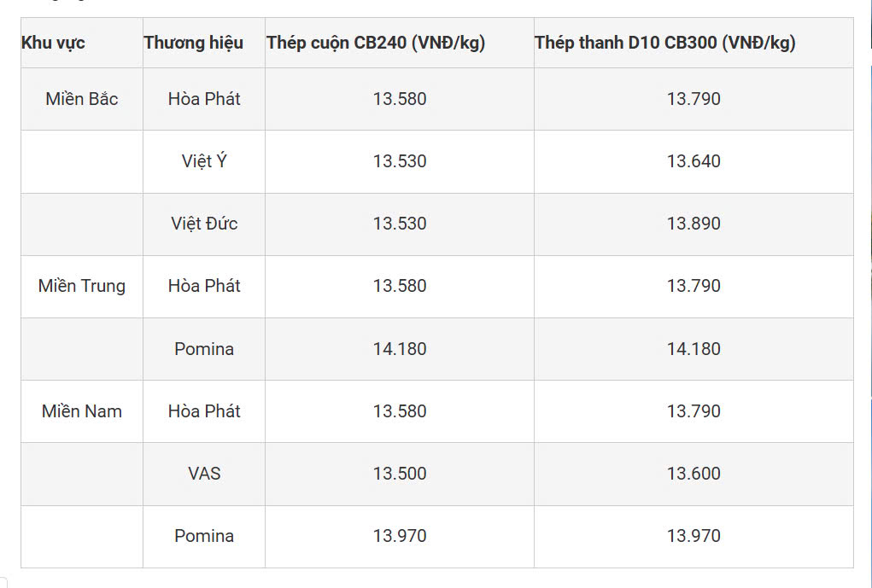Click Pomina in the last table row

pyautogui.click(x=204, y=536)
